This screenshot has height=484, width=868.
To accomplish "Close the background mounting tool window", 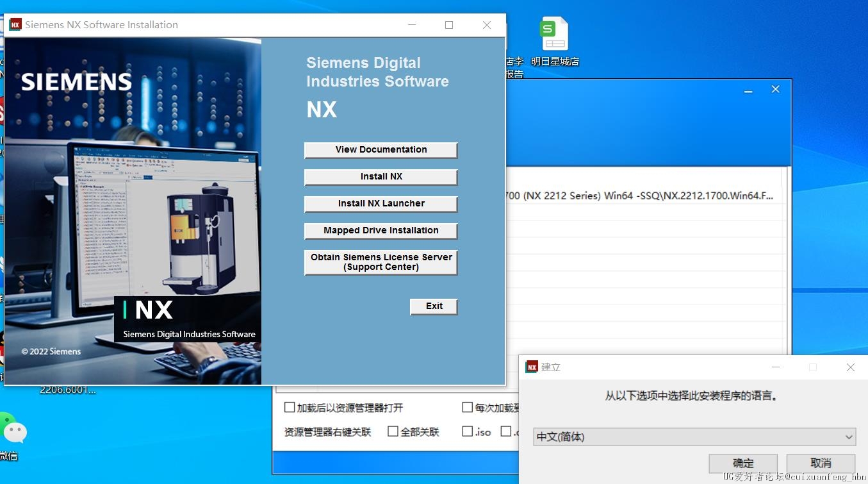I will pos(775,90).
